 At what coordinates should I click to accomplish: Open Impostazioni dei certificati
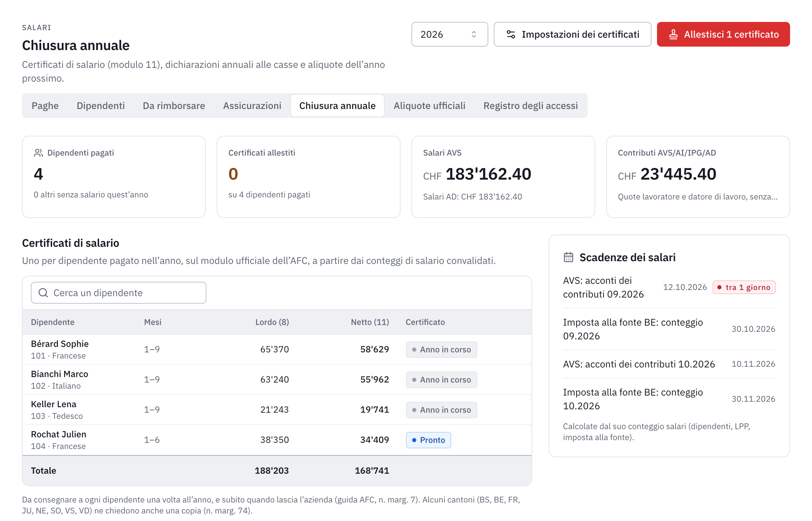[x=572, y=34]
